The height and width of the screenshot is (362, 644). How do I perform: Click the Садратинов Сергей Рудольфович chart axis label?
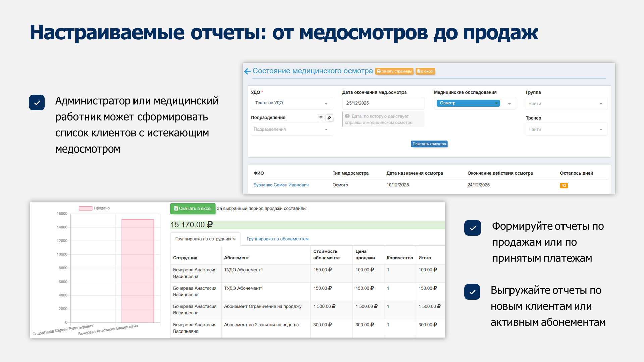coord(63,330)
